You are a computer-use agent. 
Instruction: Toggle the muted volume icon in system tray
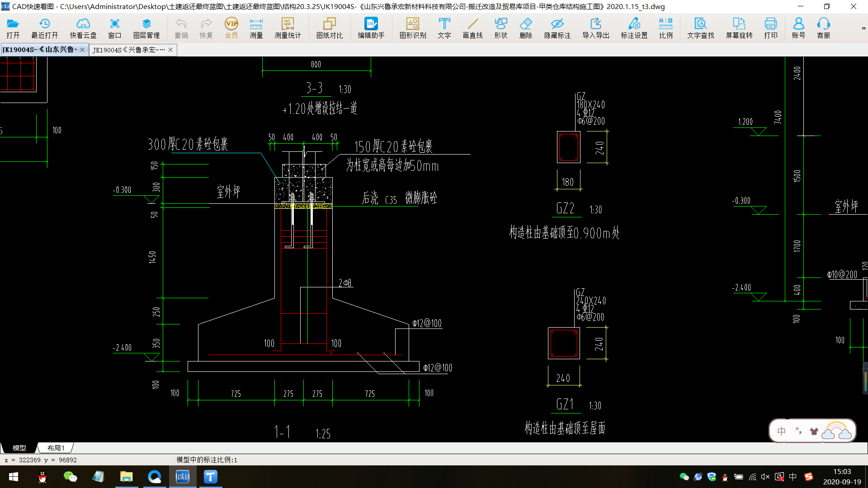click(765, 477)
